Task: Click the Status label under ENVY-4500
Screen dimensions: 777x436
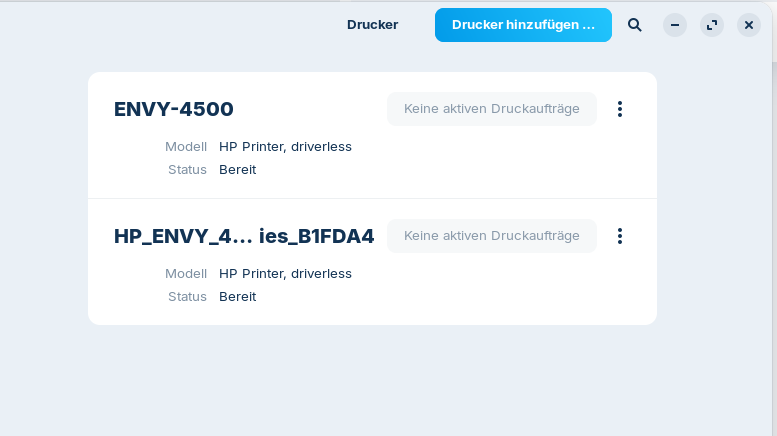Action: (x=187, y=170)
